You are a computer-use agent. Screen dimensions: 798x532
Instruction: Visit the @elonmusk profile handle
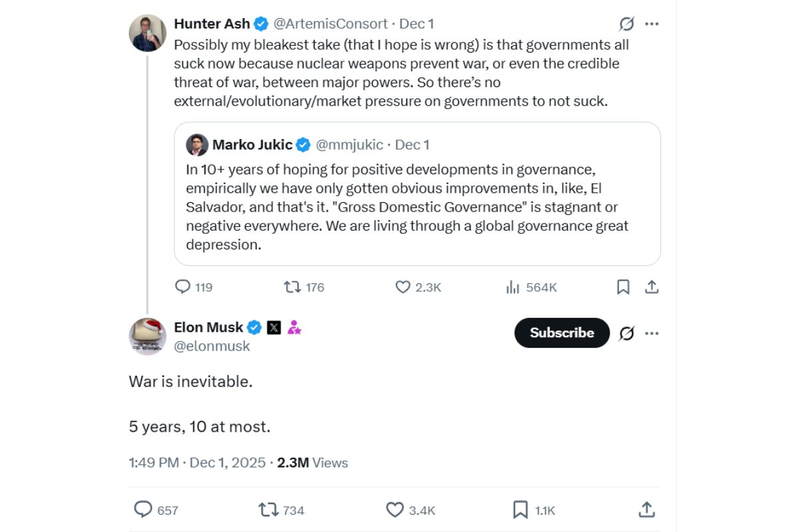(x=211, y=346)
